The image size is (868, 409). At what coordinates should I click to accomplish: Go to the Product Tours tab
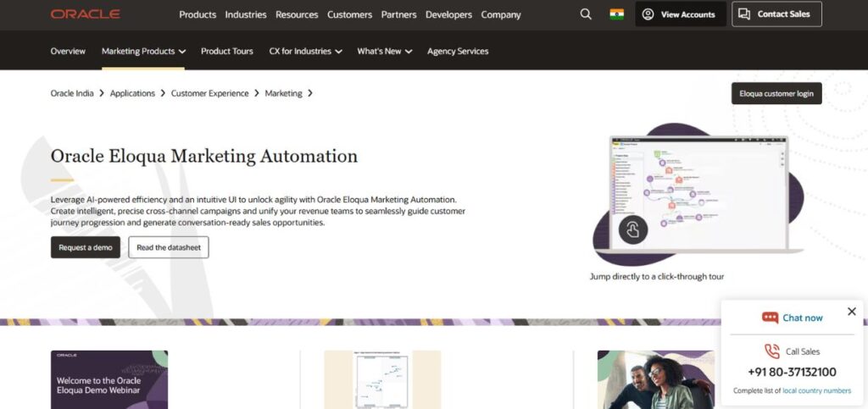pyautogui.click(x=227, y=52)
